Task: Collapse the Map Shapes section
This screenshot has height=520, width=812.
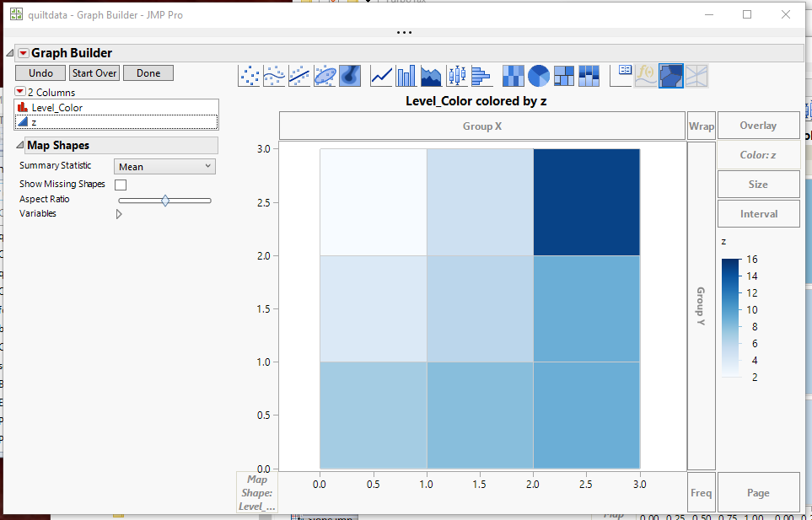Action: 19,145
